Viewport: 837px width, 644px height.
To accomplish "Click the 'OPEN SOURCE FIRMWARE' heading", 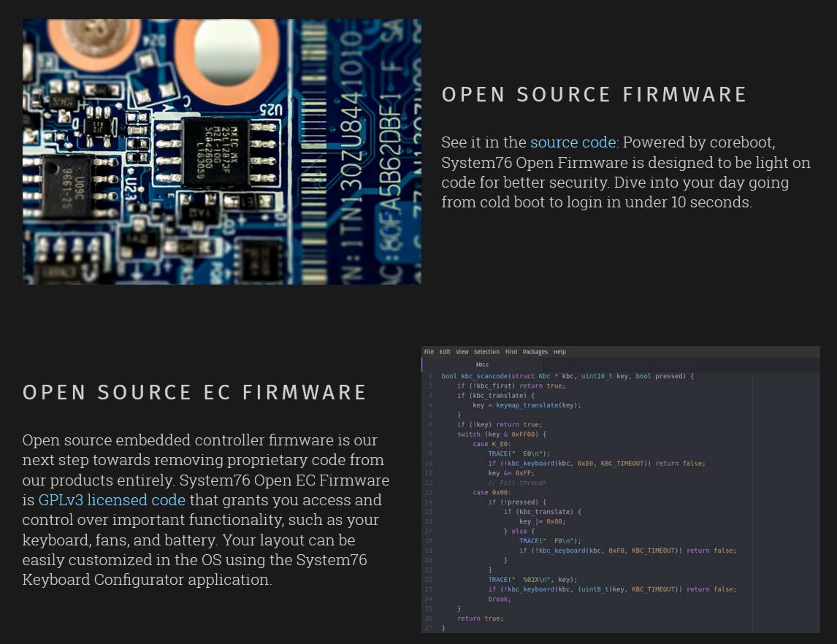I will tap(594, 94).
